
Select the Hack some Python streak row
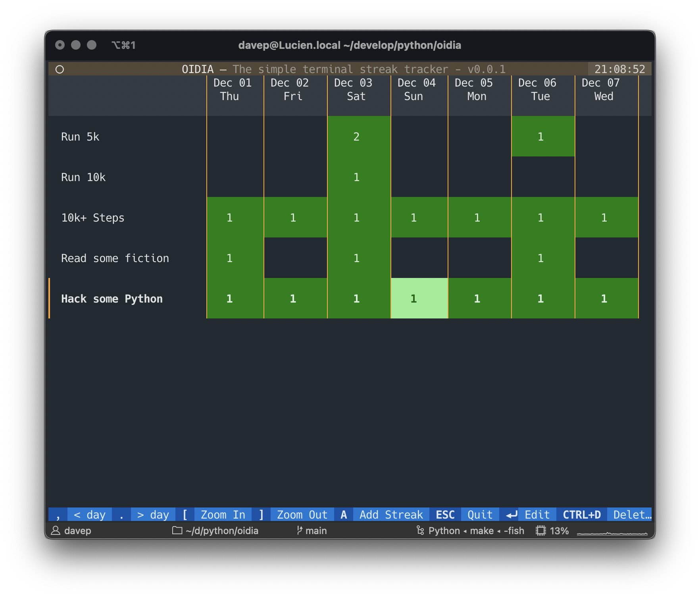[112, 299]
